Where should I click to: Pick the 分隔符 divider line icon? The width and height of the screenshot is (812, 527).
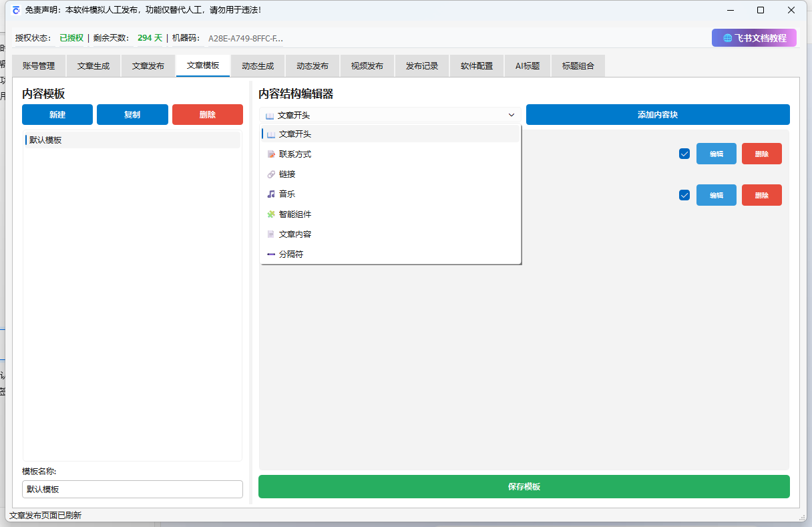[x=271, y=254]
